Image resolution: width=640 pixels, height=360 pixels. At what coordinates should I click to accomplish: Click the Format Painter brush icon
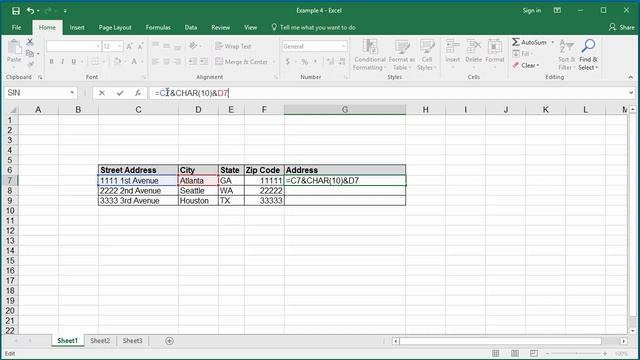point(30,64)
